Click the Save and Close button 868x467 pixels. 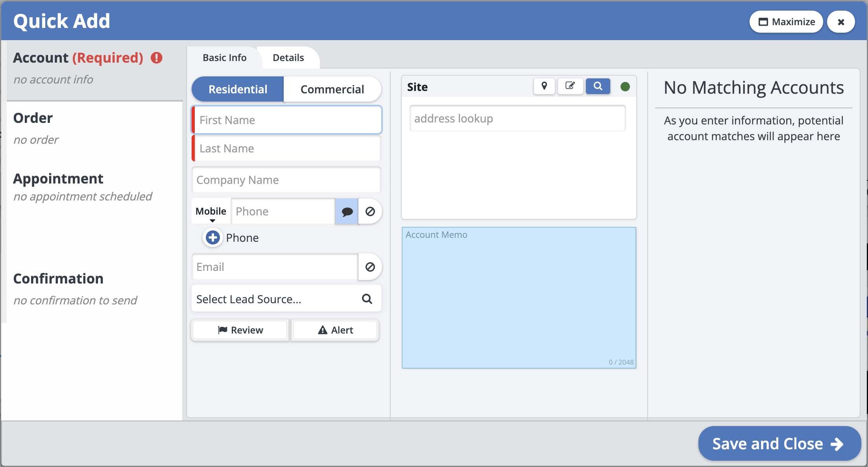pyautogui.click(x=779, y=444)
